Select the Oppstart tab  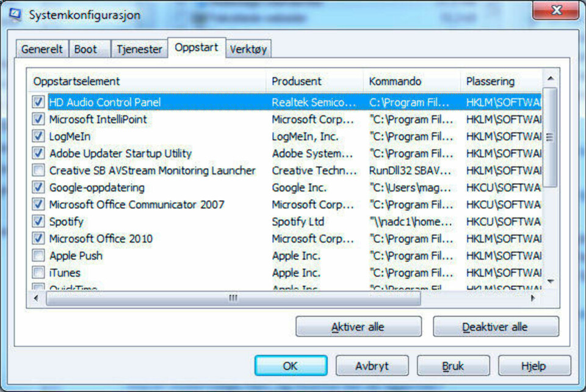tap(197, 48)
